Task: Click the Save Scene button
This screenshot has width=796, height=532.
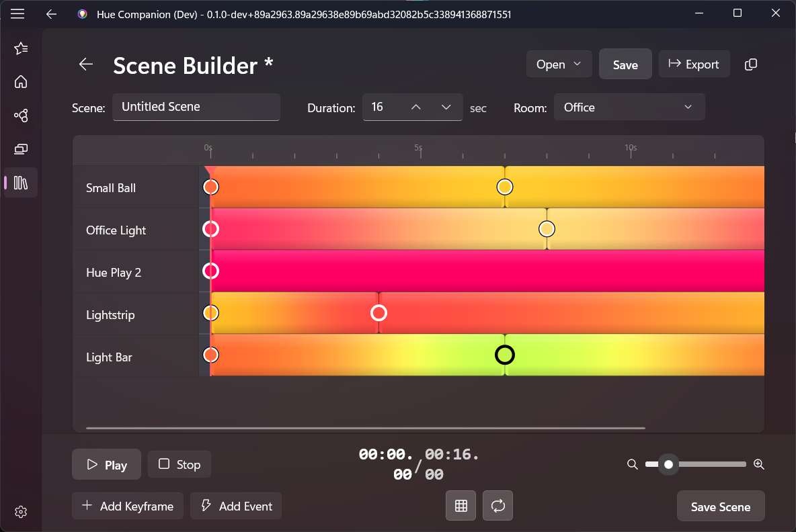Action: coord(721,506)
